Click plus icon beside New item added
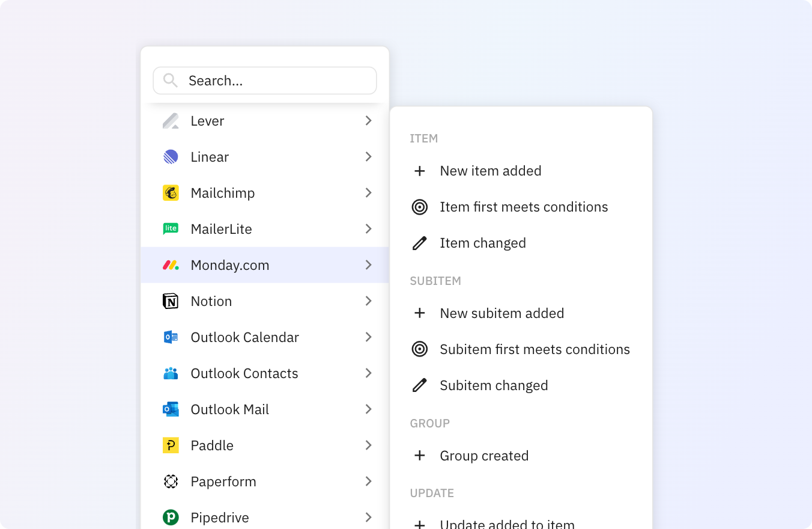This screenshot has height=529, width=812. tap(420, 171)
